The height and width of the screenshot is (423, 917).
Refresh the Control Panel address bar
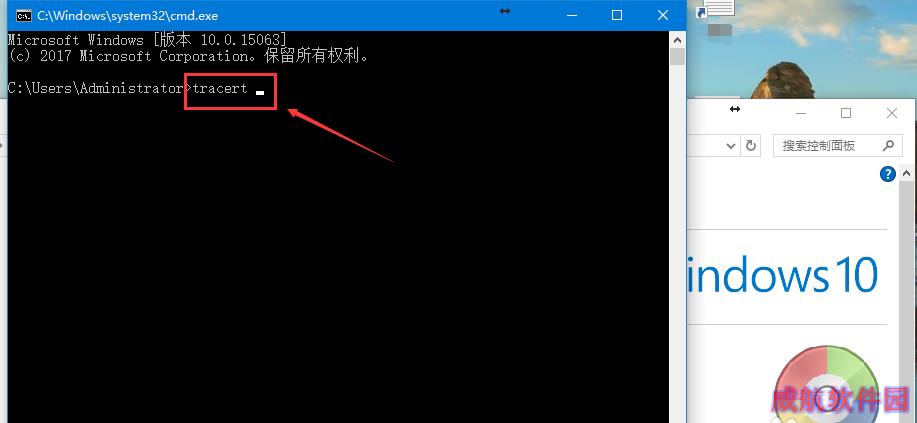click(x=751, y=146)
